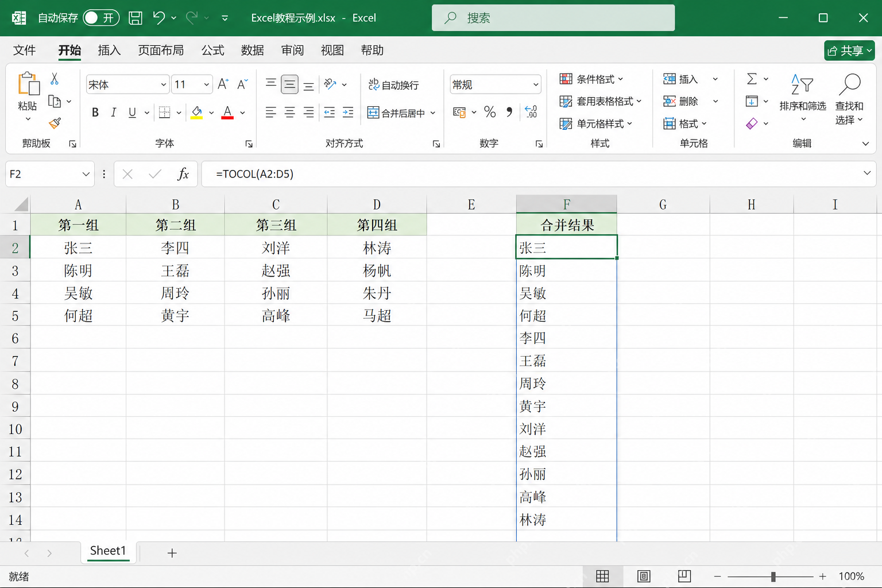The width and height of the screenshot is (882, 588).
Task: Decrease the indent
Action: (329, 113)
